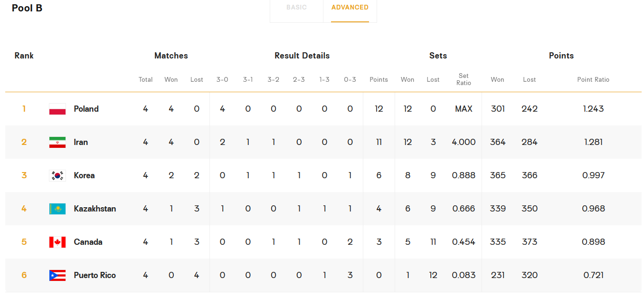
Task: Switch to the BASIC tab
Action: coord(296,8)
